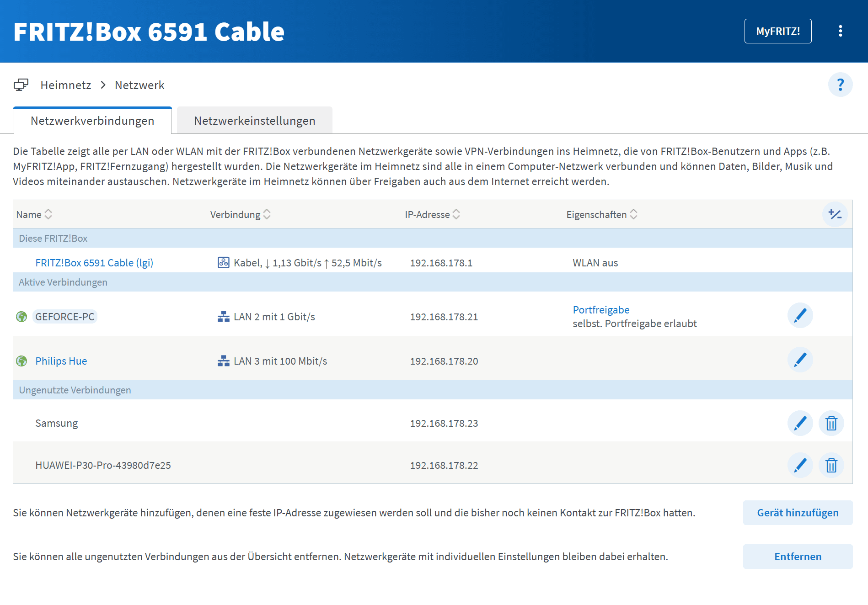Click the Entfernen button
The width and height of the screenshot is (868, 605).
798,557
